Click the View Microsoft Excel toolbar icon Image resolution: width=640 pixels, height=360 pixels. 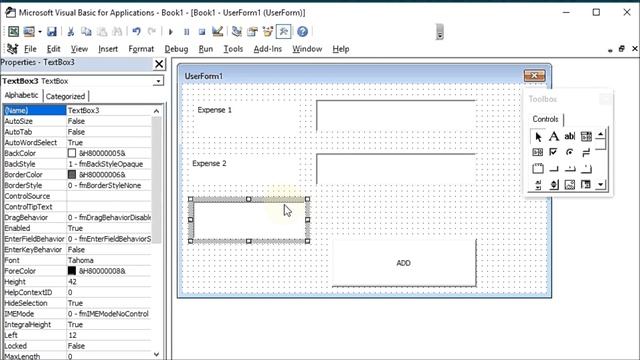click(13, 31)
